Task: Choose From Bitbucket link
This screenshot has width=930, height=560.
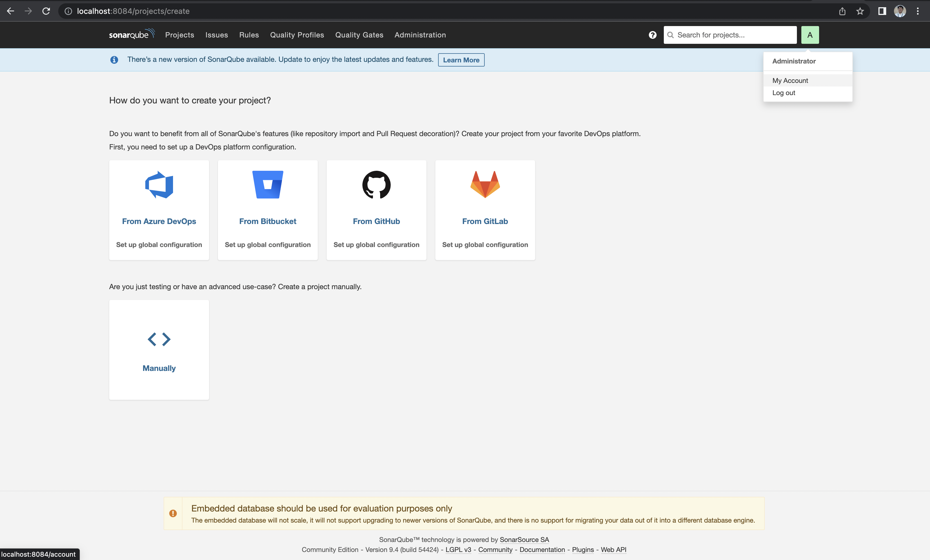Action: click(268, 221)
